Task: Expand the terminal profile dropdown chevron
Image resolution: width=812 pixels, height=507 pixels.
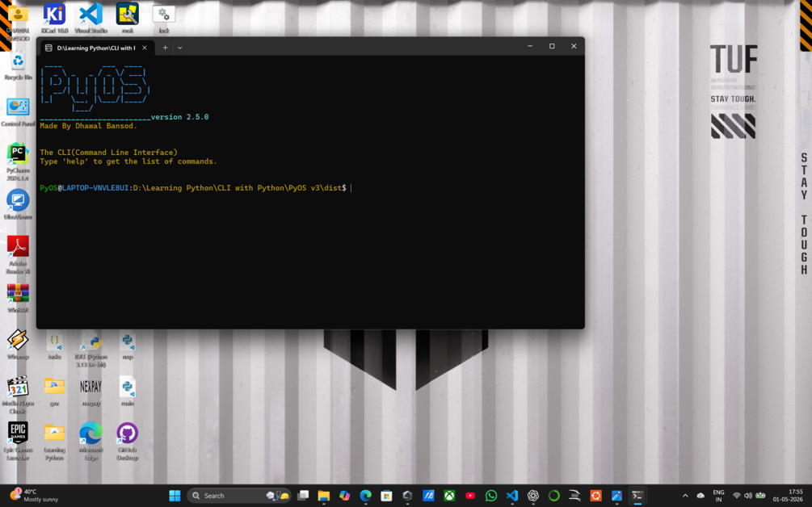Action: pyautogui.click(x=179, y=48)
